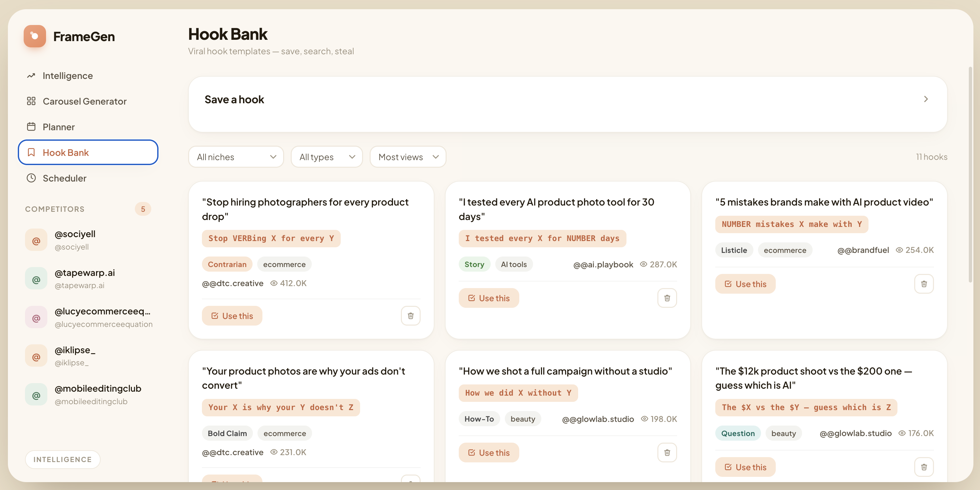This screenshot has height=490, width=980.
Task: Open the Scheduler page
Action: click(88, 178)
